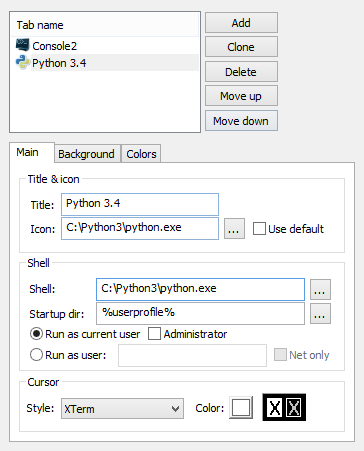Click the Run as user text field
The width and height of the screenshot is (364, 451).
(x=192, y=355)
